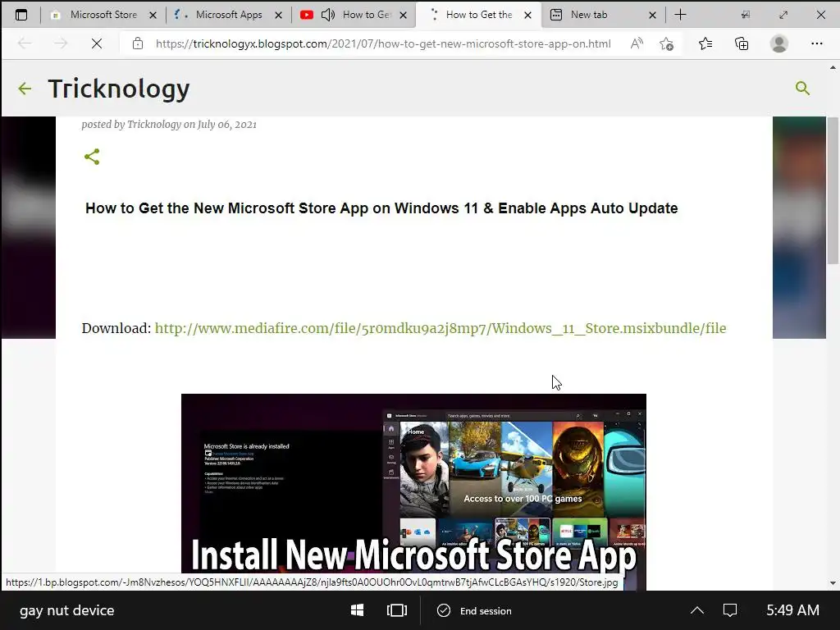This screenshot has height=630, width=840.
Task: Click the fullscreen expand arrows icon
Action: click(783, 15)
